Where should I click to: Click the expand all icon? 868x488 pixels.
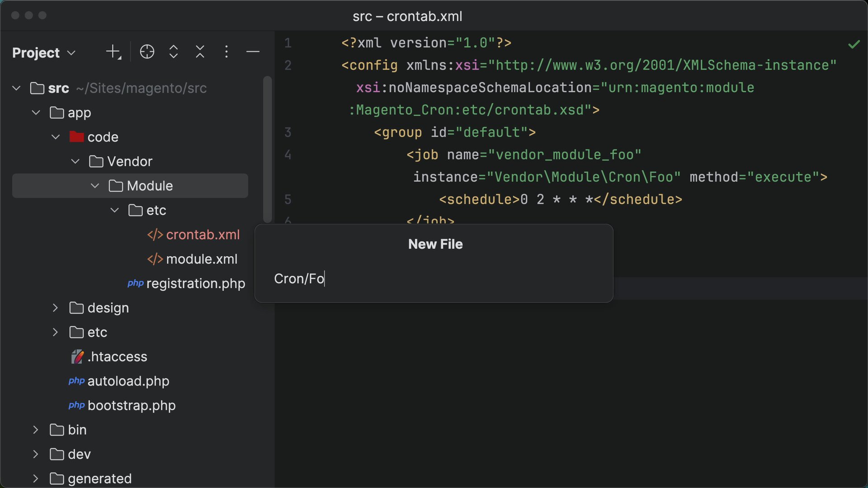pyautogui.click(x=174, y=52)
